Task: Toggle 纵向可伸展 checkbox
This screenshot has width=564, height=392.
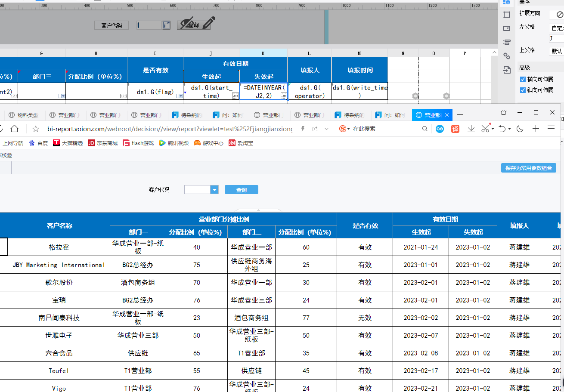Action: (x=523, y=90)
